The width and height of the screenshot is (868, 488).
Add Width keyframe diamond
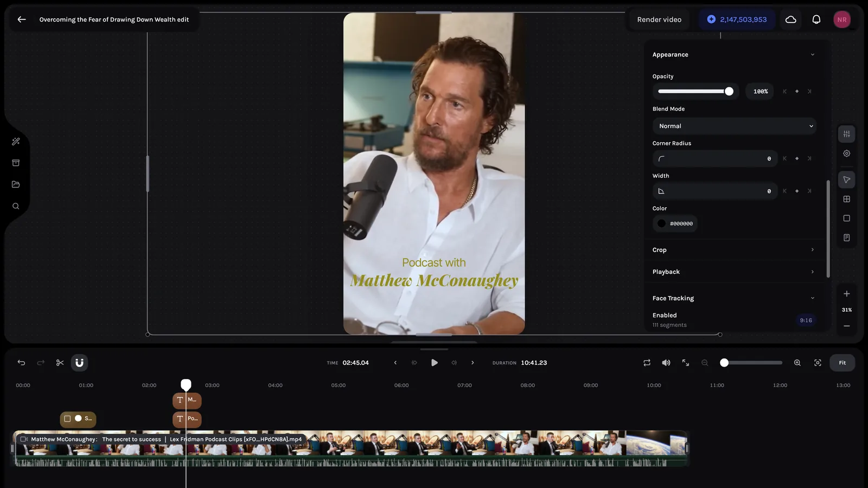click(797, 191)
